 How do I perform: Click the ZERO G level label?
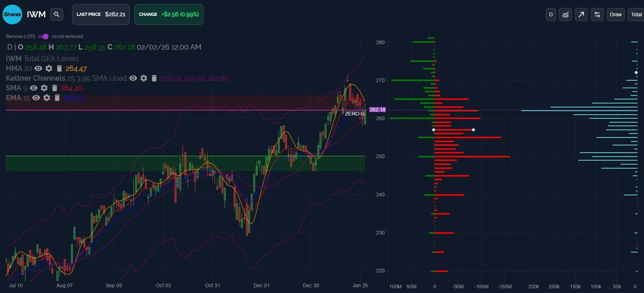(355, 114)
